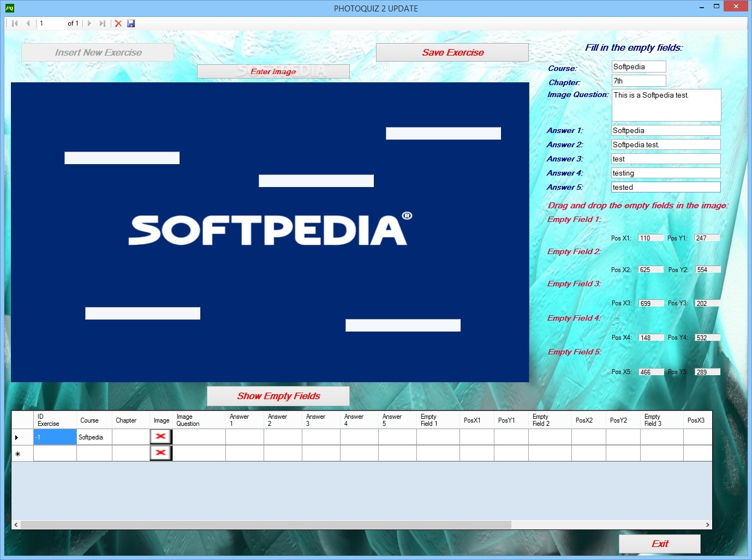Click the Answer 4 field
The image size is (752, 560).
click(x=666, y=173)
